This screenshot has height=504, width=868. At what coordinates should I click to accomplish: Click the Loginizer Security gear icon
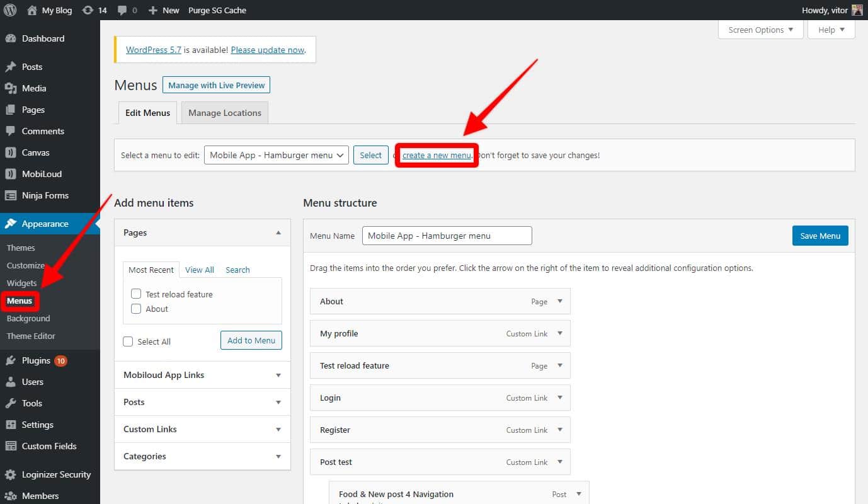pyautogui.click(x=11, y=474)
